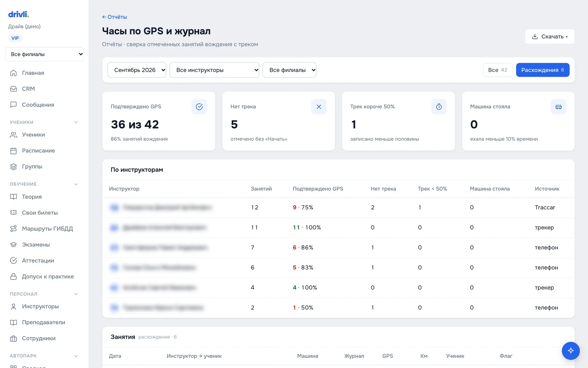Click avatar in row with 12 занятий
588x368 pixels.
point(114,208)
